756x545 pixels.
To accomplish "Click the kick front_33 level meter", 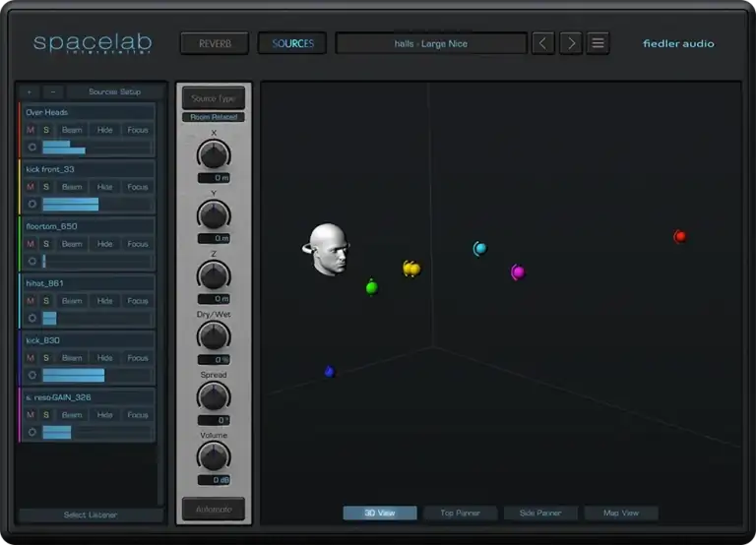I will [x=97, y=204].
